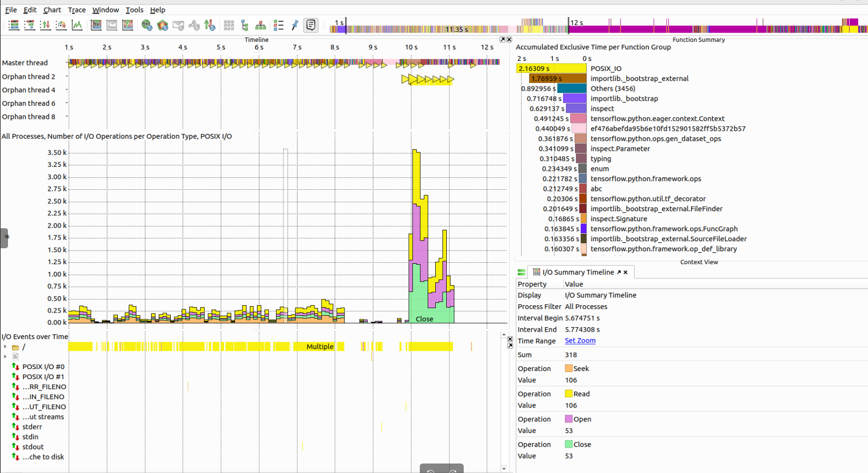Image resolution: width=868 pixels, height=473 pixels.
Task: Expand the root "/" folder node
Action: click(x=5, y=347)
